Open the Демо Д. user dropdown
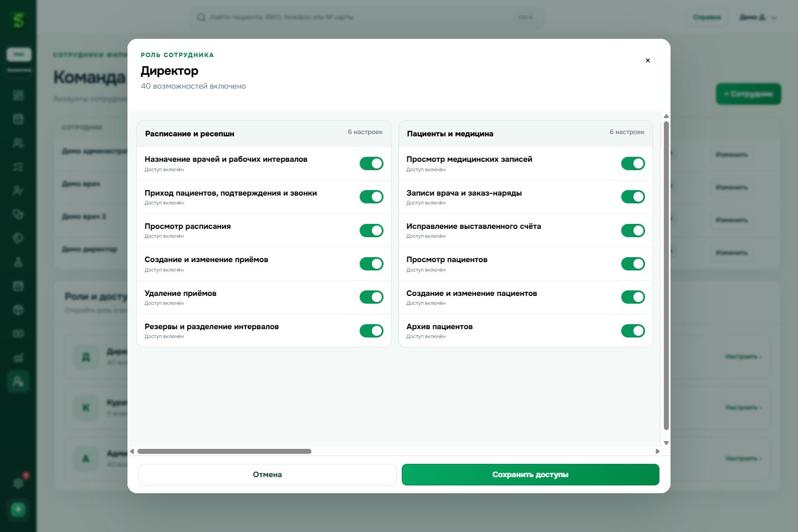Image resolution: width=798 pixels, height=532 pixels. pos(758,17)
